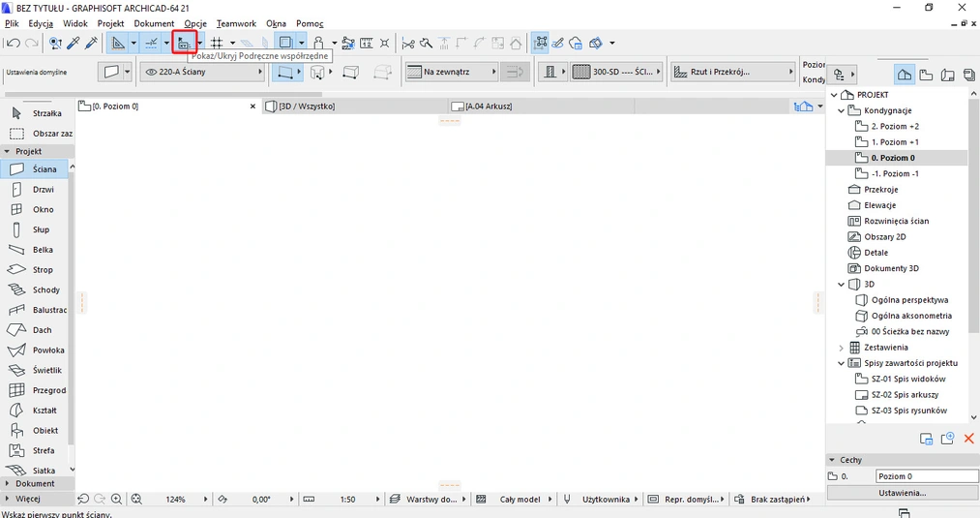Image resolution: width=980 pixels, height=518 pixels.
Task: Click the zoom-in magnifier in bottom bar
Action: pos(116,500)
